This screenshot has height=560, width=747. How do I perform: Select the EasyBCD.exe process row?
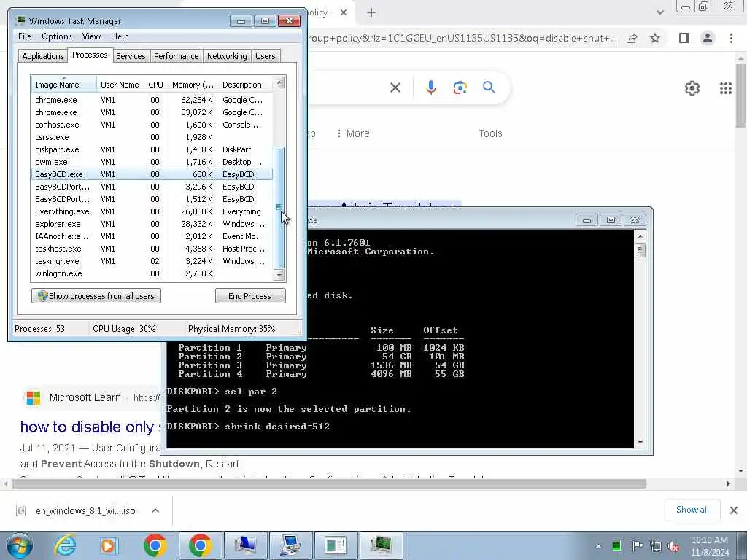[152, 174]
